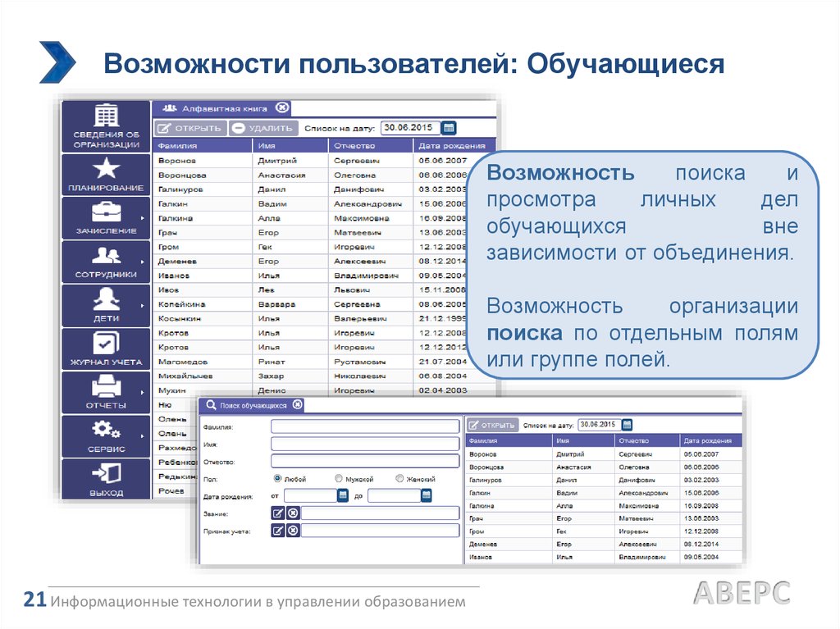
Task: Clear Признак учета with the X icon
Action: 293,531
